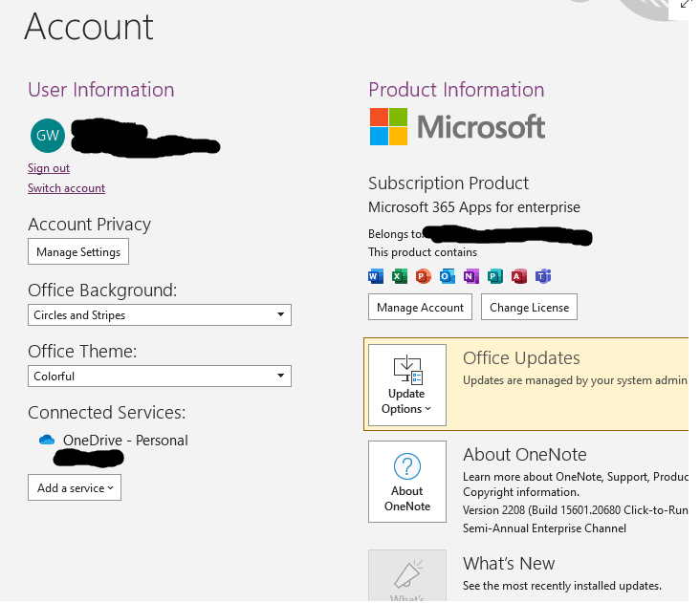Click the OneDrive cloud icon
Screen dimensions: 700x603
pyautogui.click(x=47, y=441)
